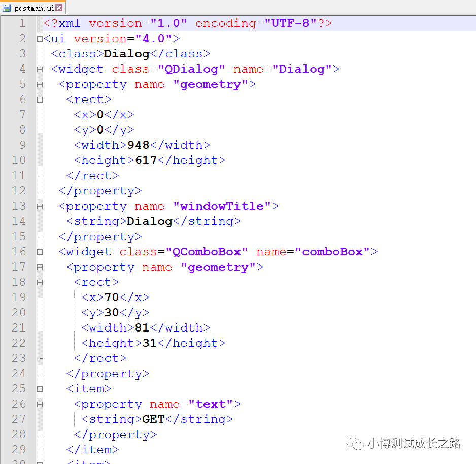This screenshot has height=464, width=476.
Task: Collapse the QDialog widget fold on line 4
Action: click(40, 69)
